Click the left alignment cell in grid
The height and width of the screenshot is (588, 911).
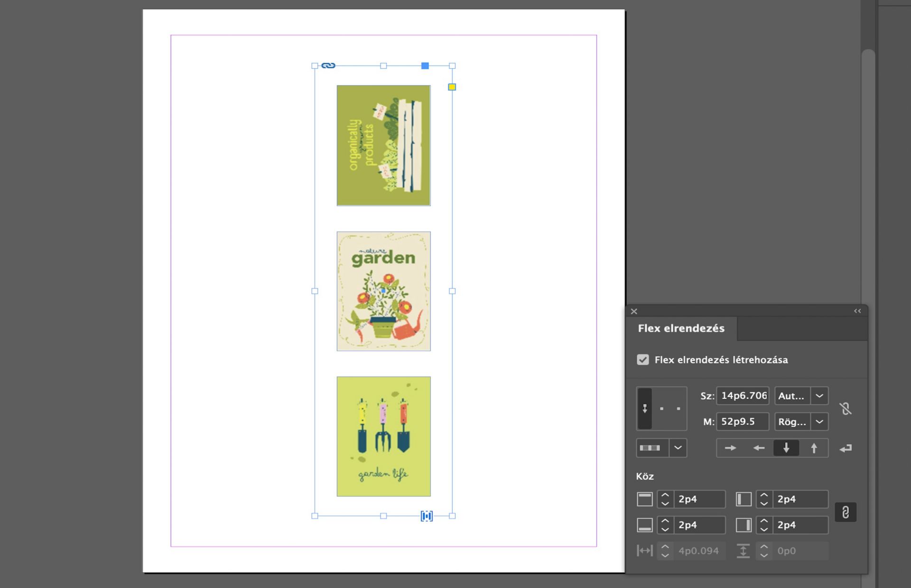pyautogui.click(x=644, y=409)
